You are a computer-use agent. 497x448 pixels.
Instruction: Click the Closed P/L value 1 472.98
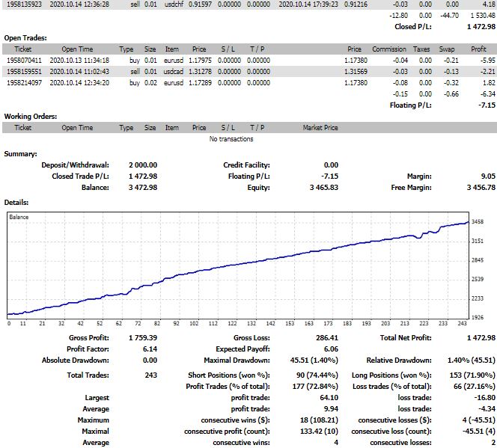(x=481, y=27)
